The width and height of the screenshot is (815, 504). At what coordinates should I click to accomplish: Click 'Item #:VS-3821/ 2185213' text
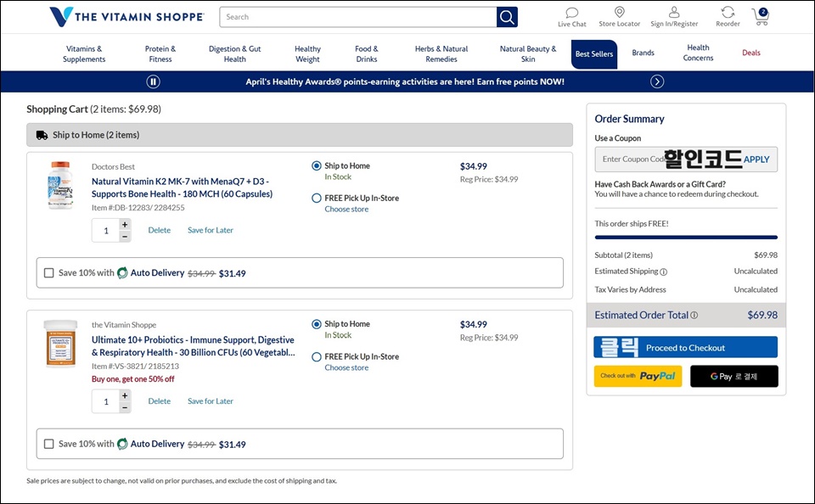pyautogui.click(x=135, y=367)
